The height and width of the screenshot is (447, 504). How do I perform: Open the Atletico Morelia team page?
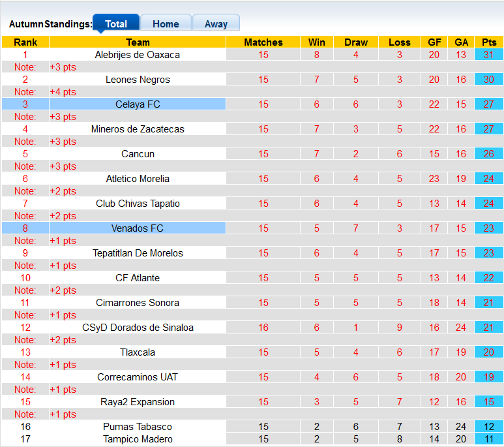(x=138, y=179)
